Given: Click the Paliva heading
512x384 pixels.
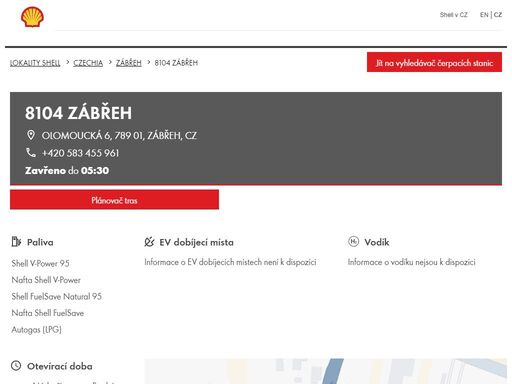Looking at the screenshot, I should coord(40,242).
